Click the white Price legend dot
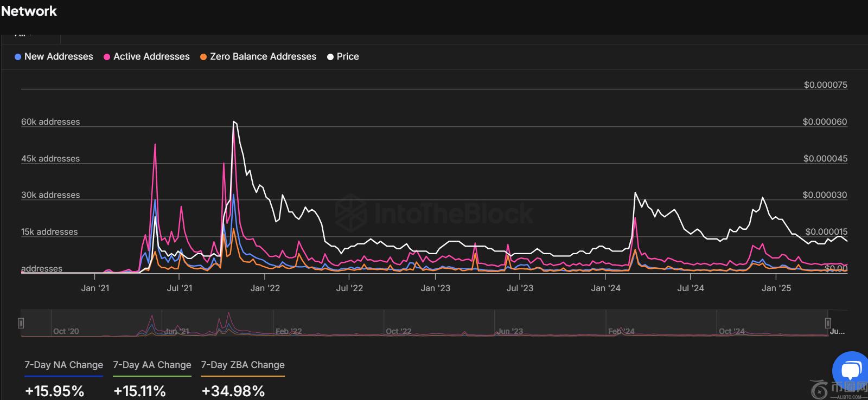 click(330, 57)
